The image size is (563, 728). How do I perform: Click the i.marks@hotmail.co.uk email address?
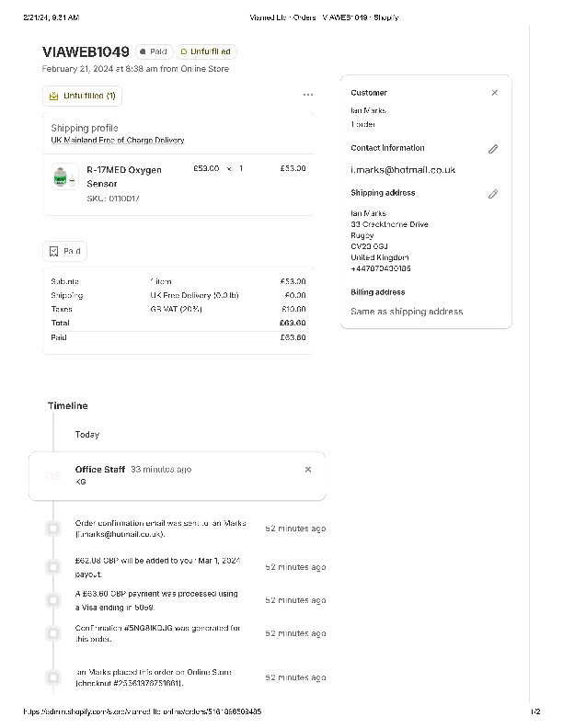pyautogui.click(x=403, y=170)
